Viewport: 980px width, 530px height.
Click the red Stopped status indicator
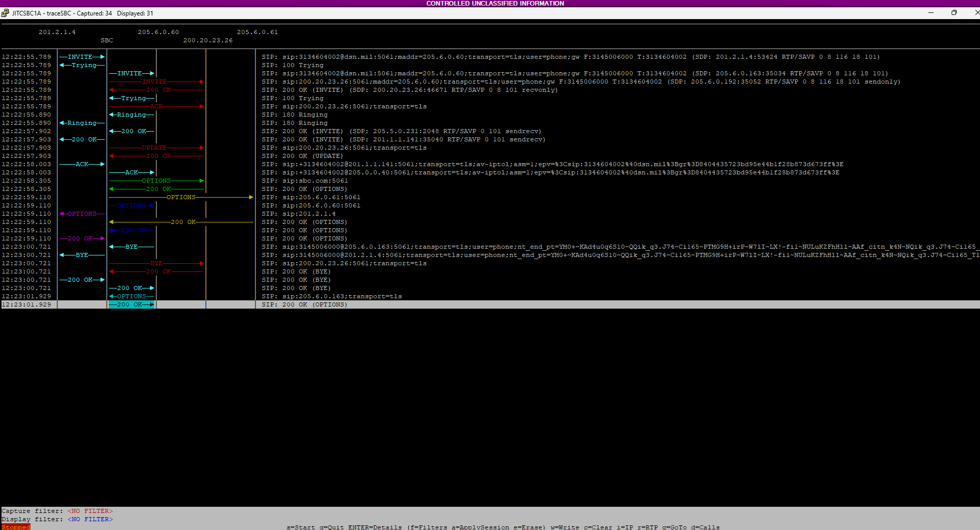[x=15, y=527]
